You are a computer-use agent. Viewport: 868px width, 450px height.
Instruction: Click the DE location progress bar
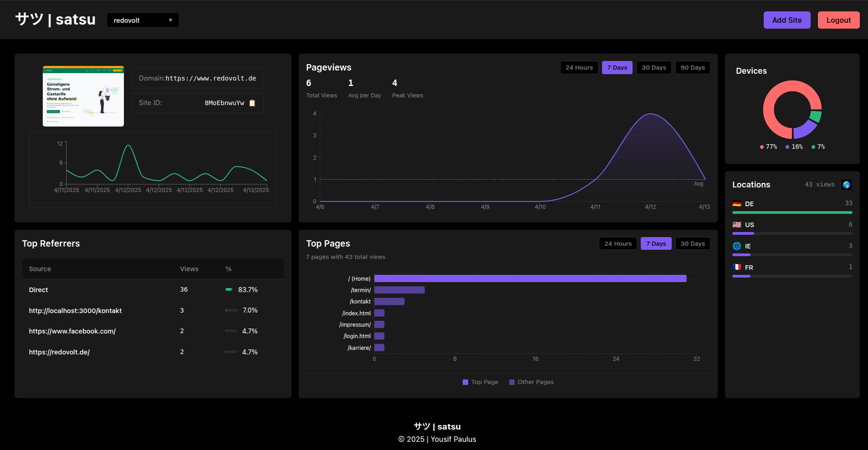(x=792, y=212)
